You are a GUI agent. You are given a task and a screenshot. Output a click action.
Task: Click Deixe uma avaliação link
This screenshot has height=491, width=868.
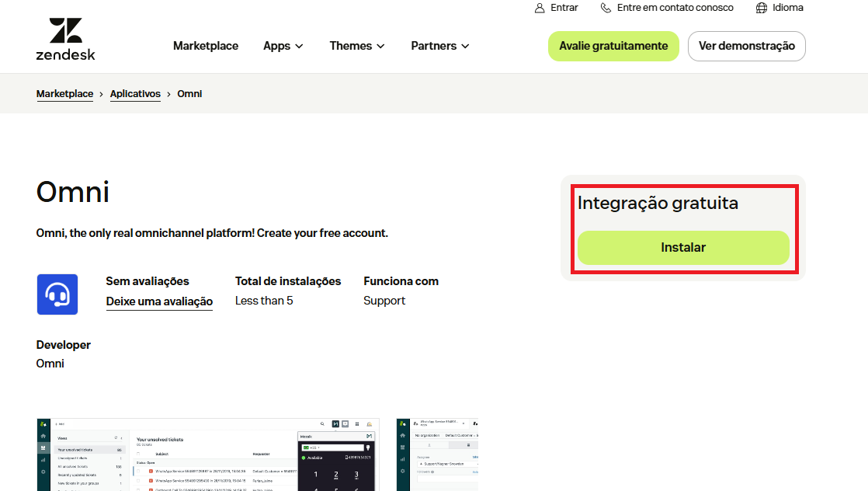click(159, 301)
